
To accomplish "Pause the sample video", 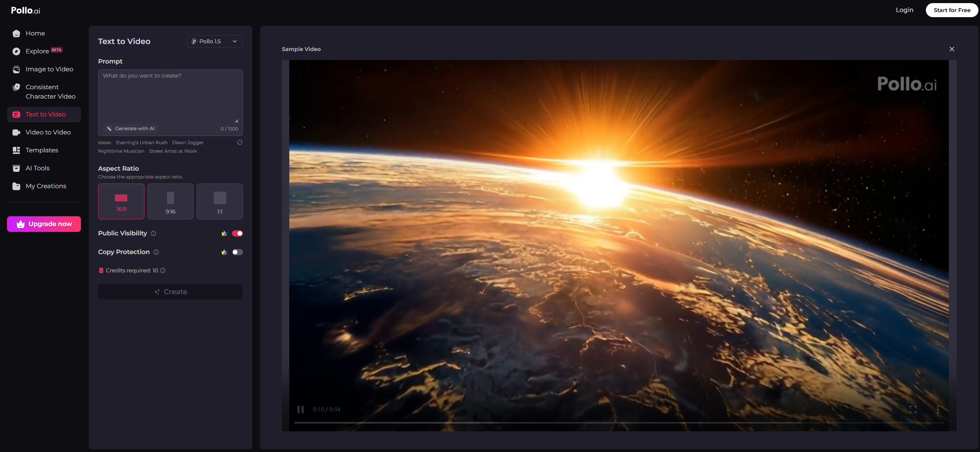I will (301, 410).
